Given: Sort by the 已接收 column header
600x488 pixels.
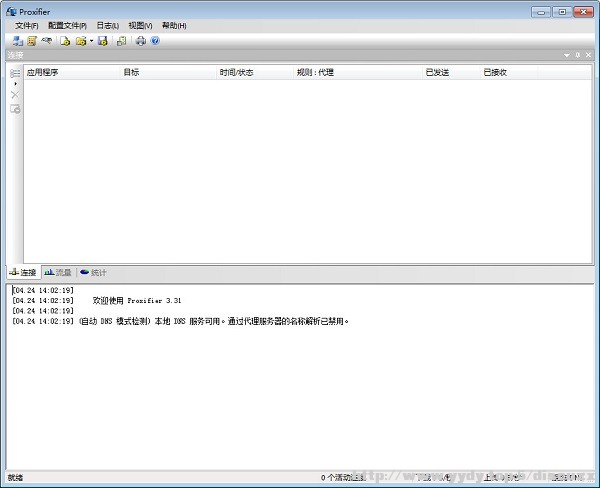Looking at the screenshot, I should click(x=509, y=72).
